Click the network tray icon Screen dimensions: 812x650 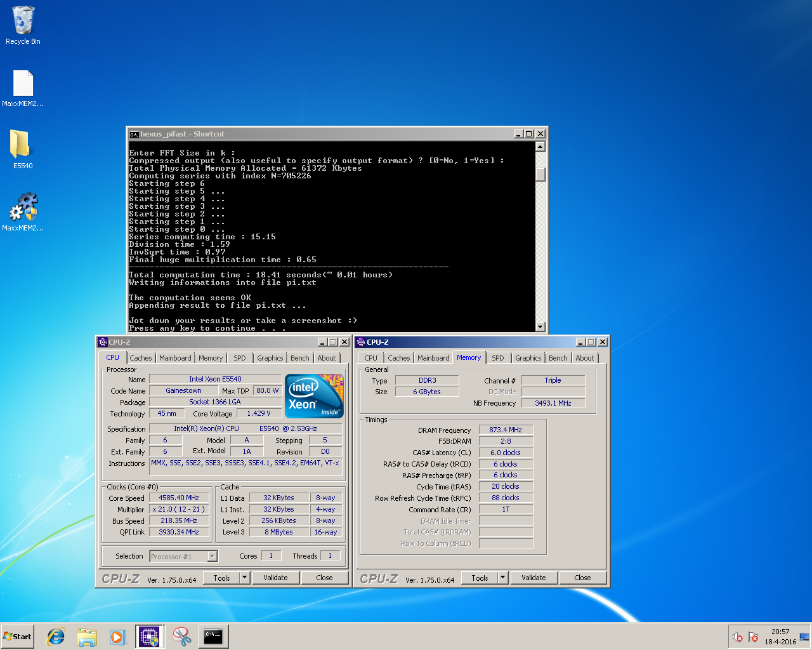(804, 637)
